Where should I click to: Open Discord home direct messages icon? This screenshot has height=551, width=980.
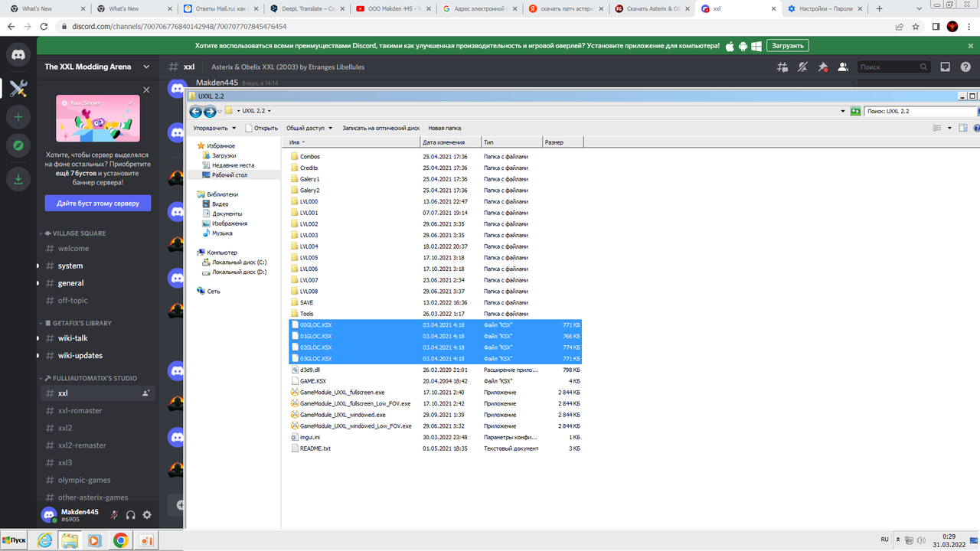(18, 56)
